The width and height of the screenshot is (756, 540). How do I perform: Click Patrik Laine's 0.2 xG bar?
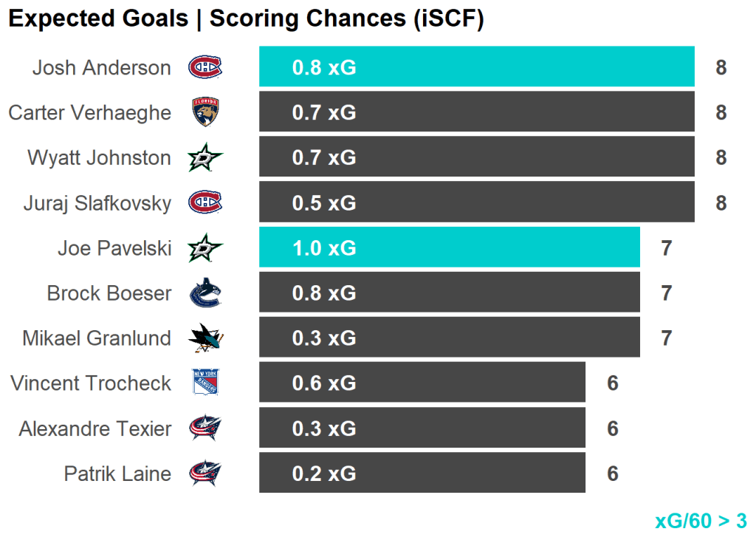click(x=422, y=474)
